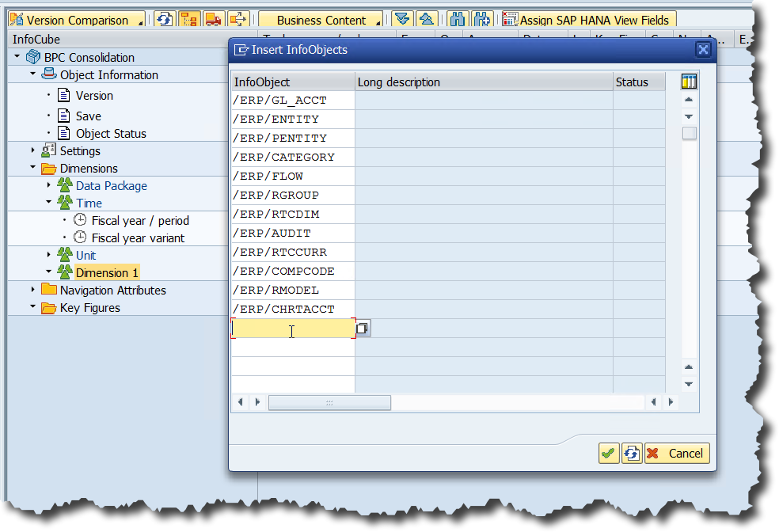Click the truck transport icon in toolbar
This screenshot has height=532, width=779.
click(214, 20)
